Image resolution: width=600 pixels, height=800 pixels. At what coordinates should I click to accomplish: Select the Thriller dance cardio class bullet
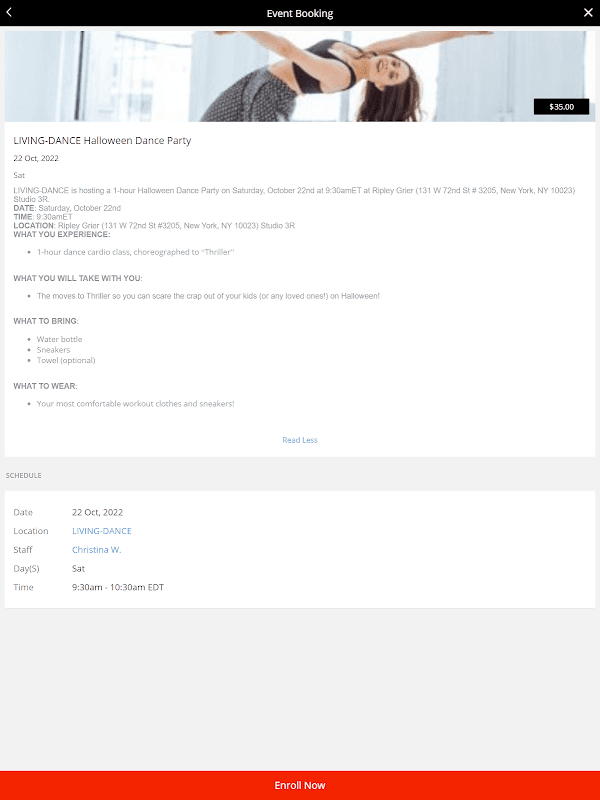tap(135, 252)
